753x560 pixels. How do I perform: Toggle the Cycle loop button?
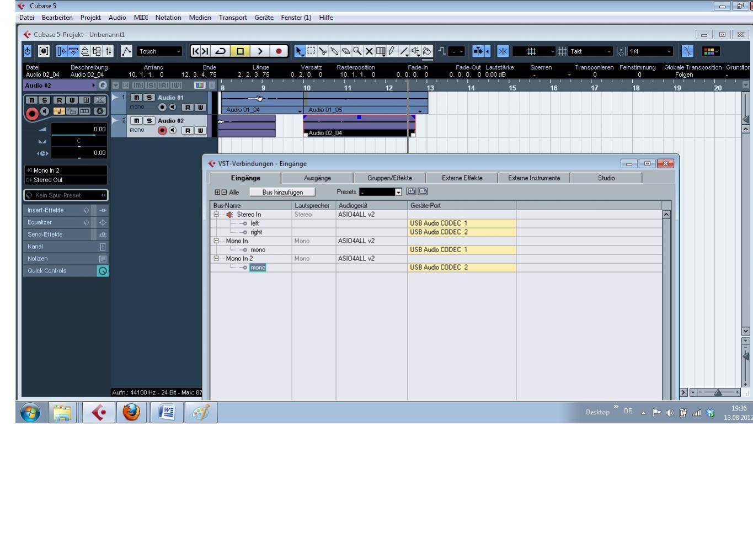[x=220, y=51]
